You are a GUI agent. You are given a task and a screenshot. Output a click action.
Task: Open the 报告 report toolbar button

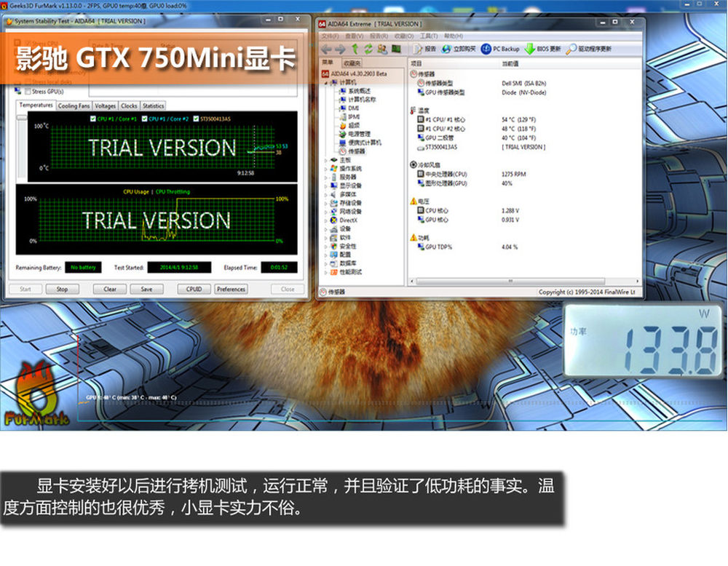coord(425,49)
